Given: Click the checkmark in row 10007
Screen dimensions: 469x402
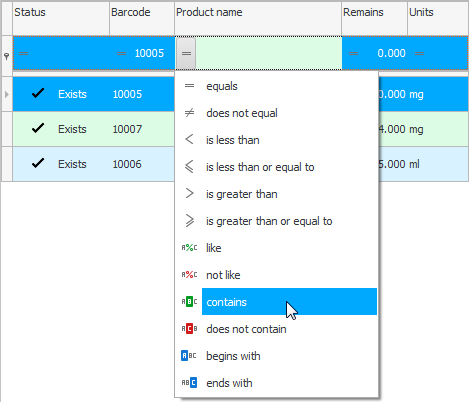Looking at the screenshot, I should [38, 128].
